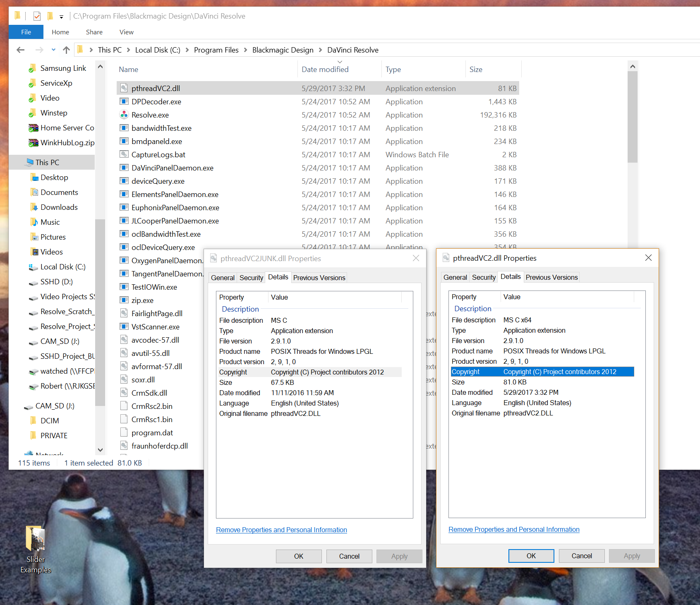Click the Forward navigation arrow

pos(39,50)
